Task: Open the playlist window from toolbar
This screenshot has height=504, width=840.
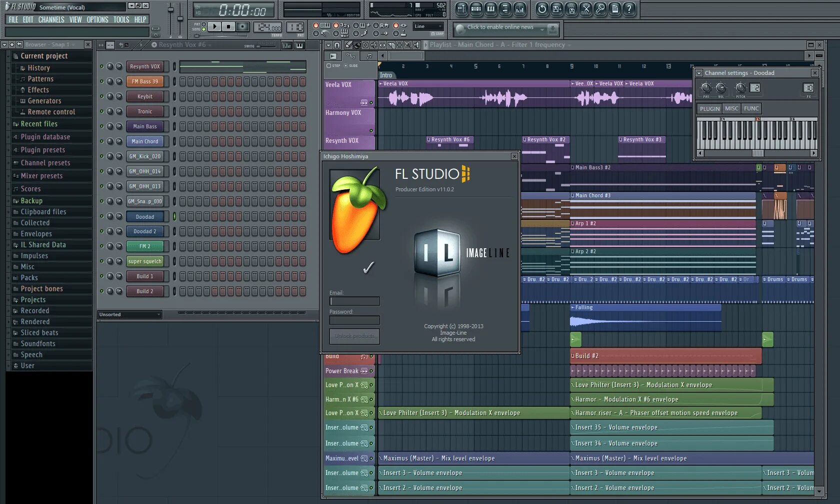Action: click(x=461, y=8)
